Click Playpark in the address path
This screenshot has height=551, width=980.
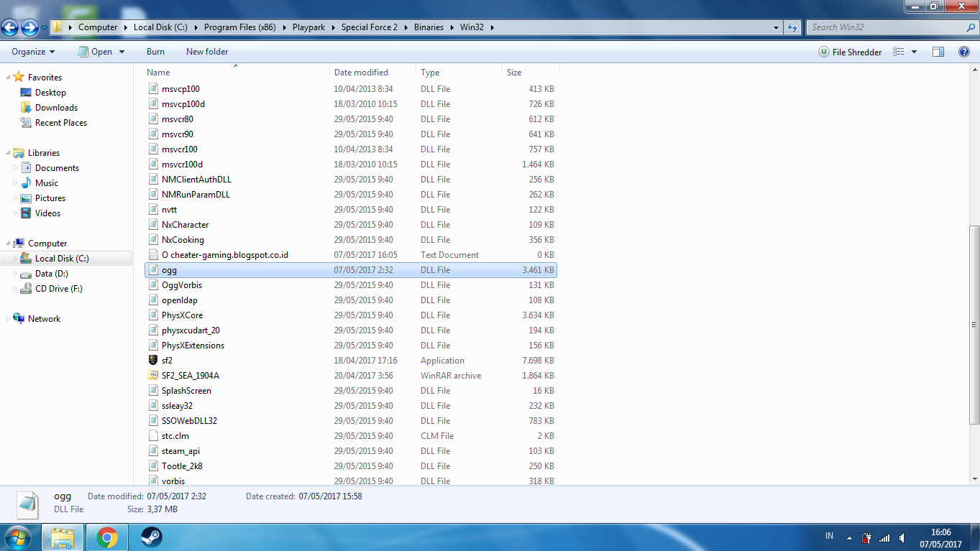308,27
